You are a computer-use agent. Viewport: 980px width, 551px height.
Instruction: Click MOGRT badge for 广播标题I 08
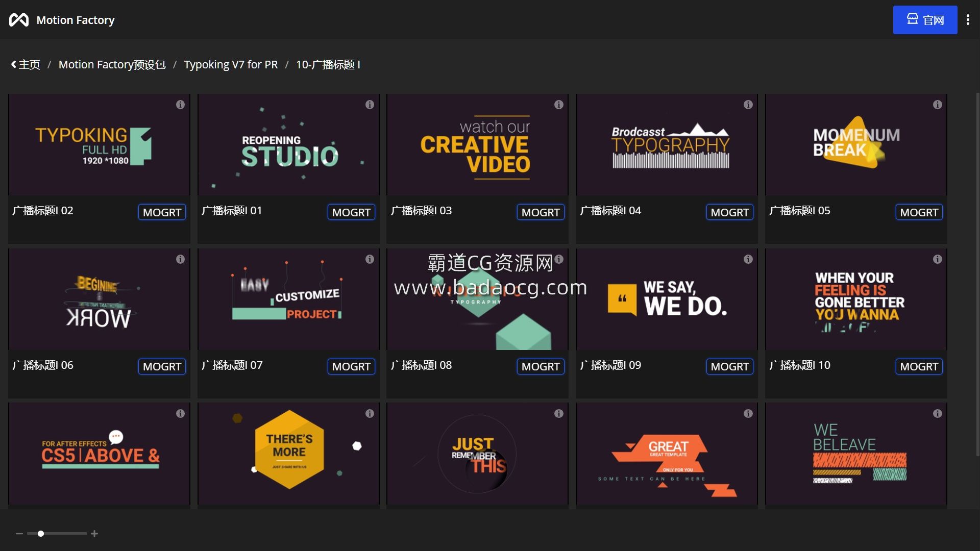click(x=541, y=366)
